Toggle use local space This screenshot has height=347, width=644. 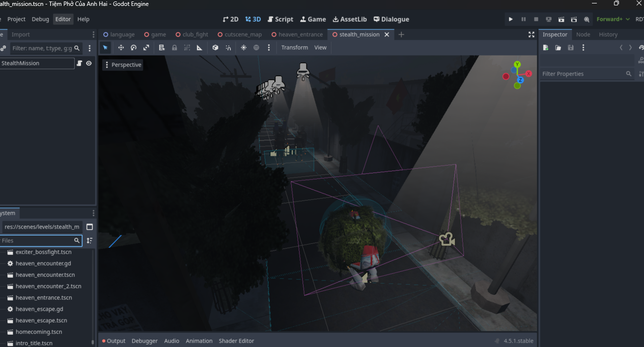coord(215,48)
